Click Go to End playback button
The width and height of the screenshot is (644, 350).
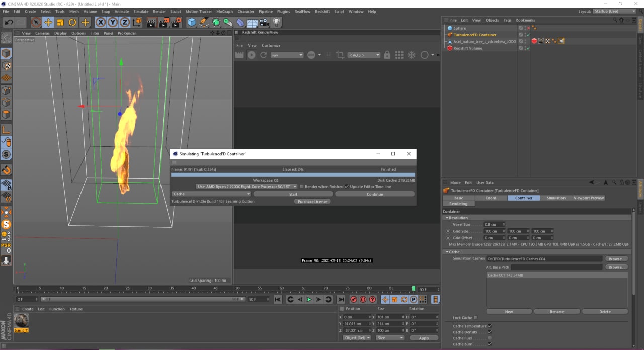pyautogui.click(x=341, y=299)
